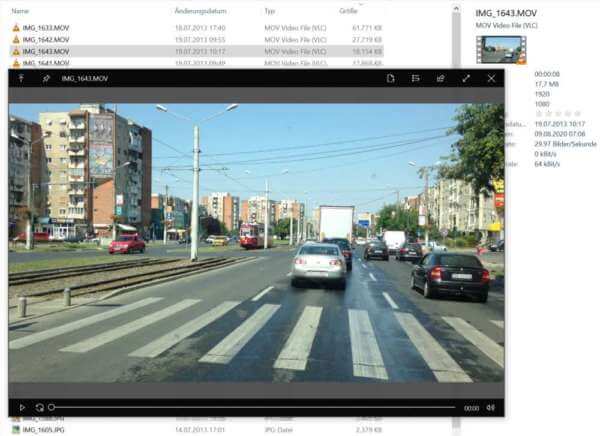Screen dimensions: 600x436
Task: Sort files by Größe column header
Action: (348, 11)
